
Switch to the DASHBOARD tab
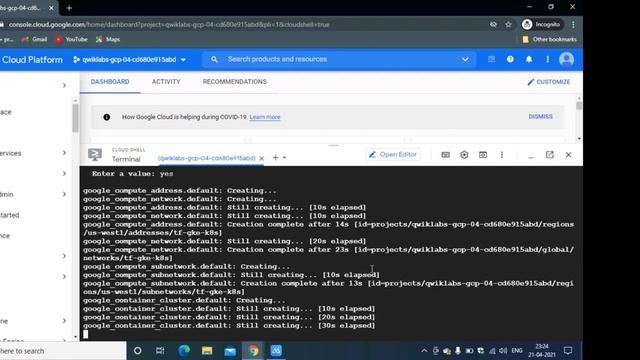coord(110,82)
